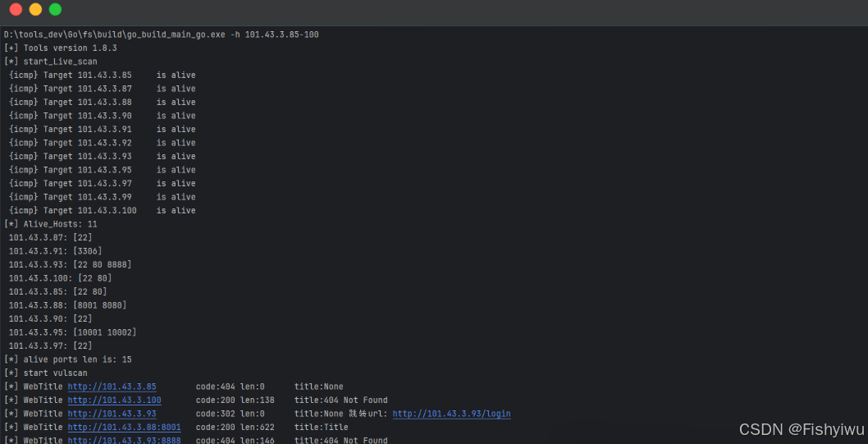Open the http://101.43.3.93:8888 link
Viewport: 868px width, 444px height.
point(124,440)
